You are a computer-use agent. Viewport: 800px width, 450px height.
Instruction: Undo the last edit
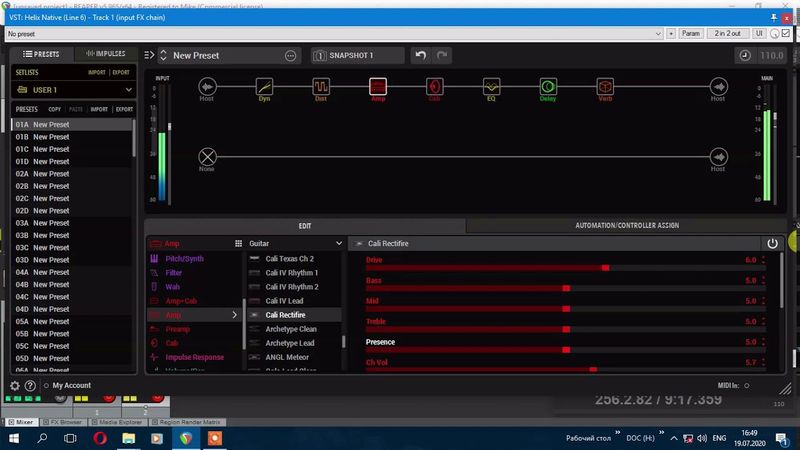pyautogui.click(x=421, y=55)
